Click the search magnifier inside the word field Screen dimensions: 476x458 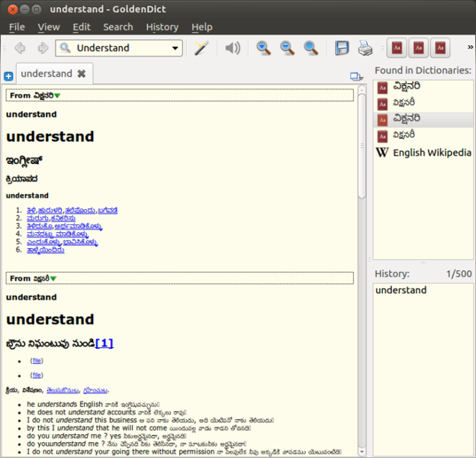[x=66, y=48]
